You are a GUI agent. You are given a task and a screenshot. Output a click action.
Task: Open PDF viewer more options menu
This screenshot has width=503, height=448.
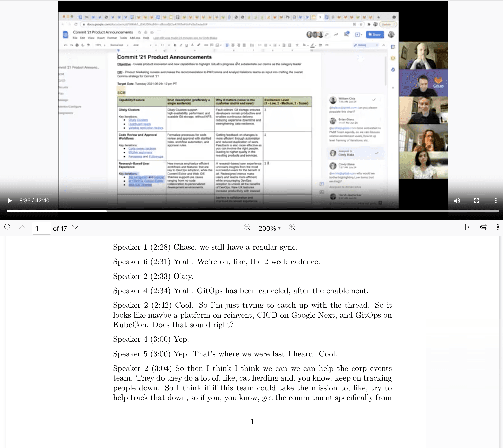[x=498, y=227]
